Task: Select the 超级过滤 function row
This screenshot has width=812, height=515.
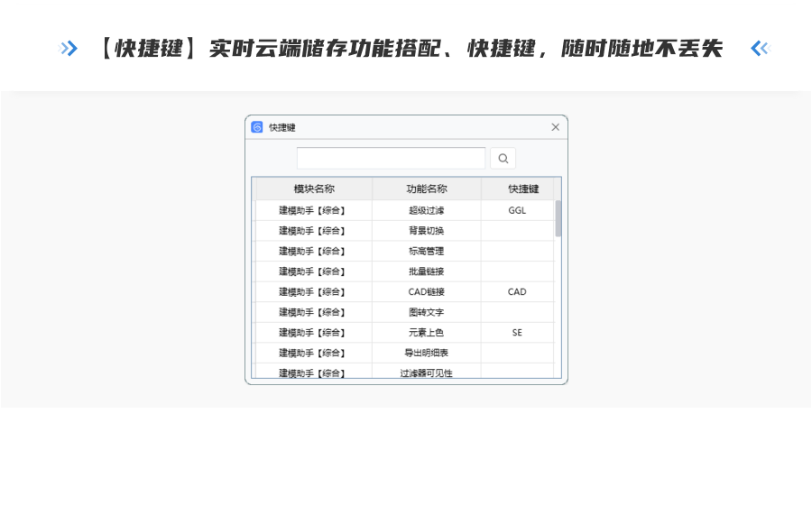Action: (x=426, y=210)
